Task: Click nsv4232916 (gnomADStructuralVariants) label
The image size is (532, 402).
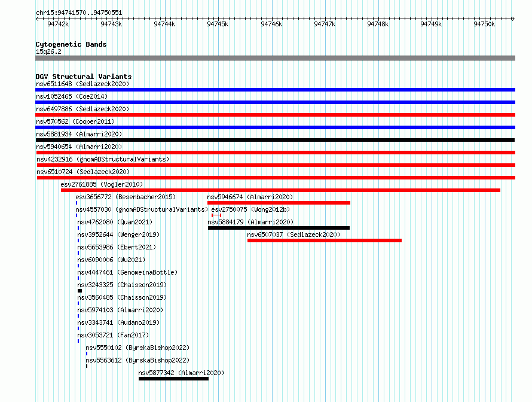Action: (103, 159)
